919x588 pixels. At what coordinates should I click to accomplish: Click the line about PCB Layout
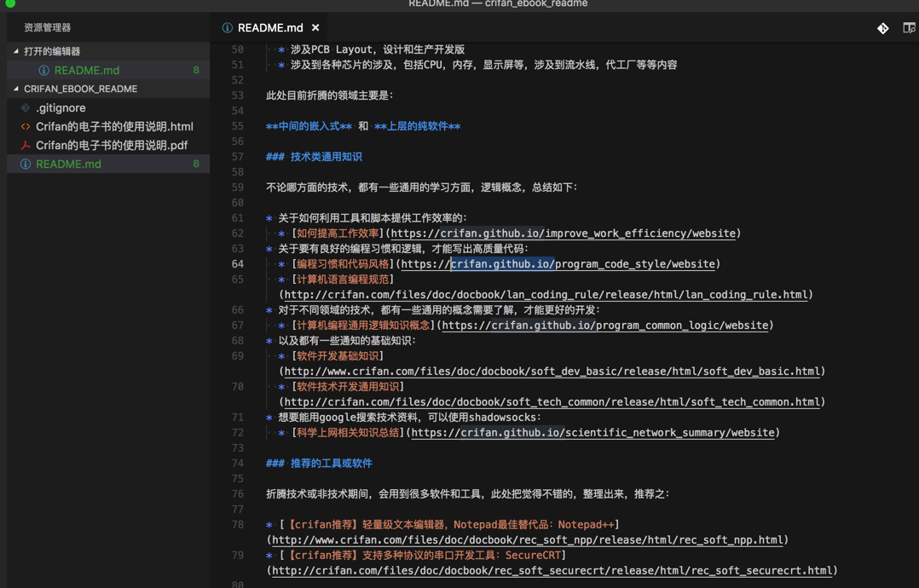378,49
